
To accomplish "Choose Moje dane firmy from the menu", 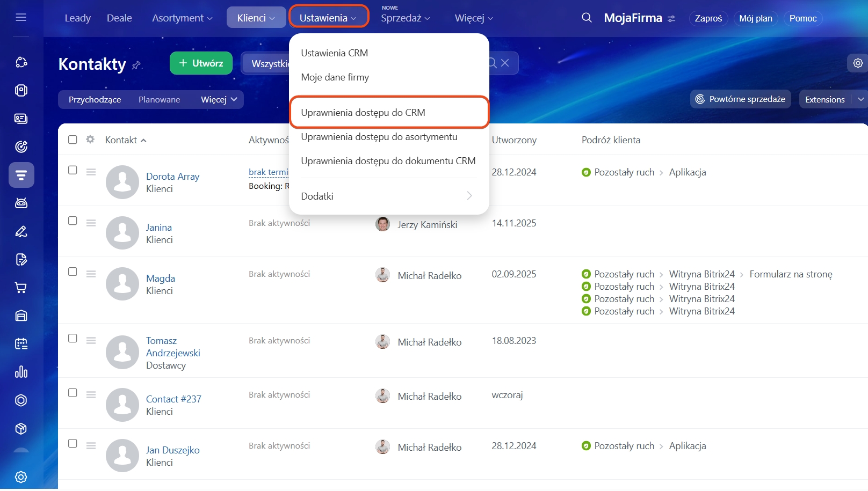I will click(335, 77).
